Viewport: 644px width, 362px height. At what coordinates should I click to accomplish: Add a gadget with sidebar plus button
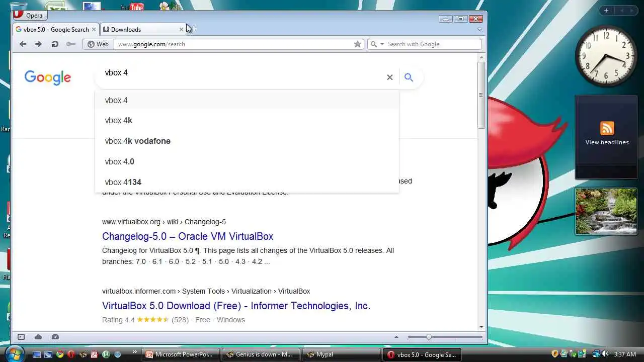click(x=606, y=11)
